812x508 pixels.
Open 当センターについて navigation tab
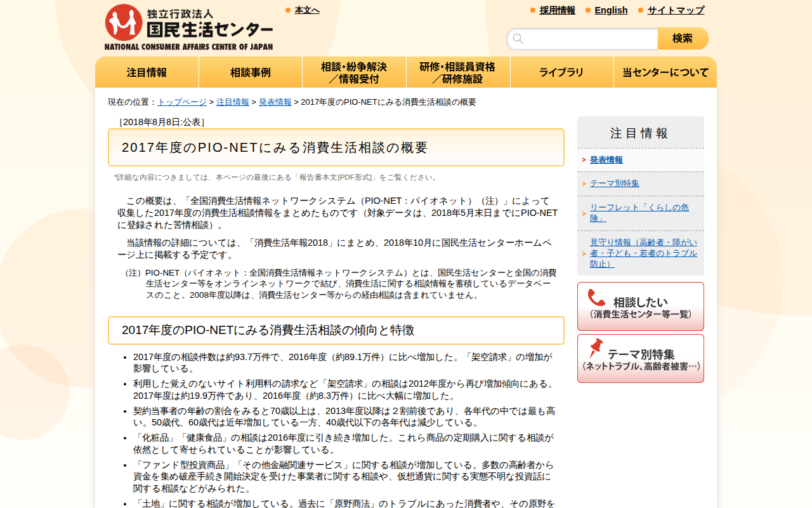coord(665,72)
